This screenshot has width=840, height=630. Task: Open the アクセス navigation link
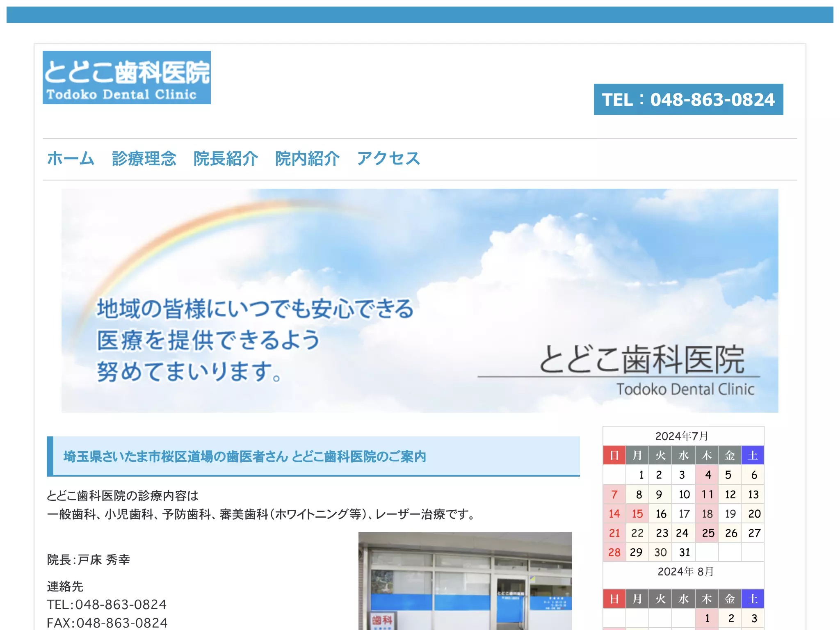tap(388, 159)
